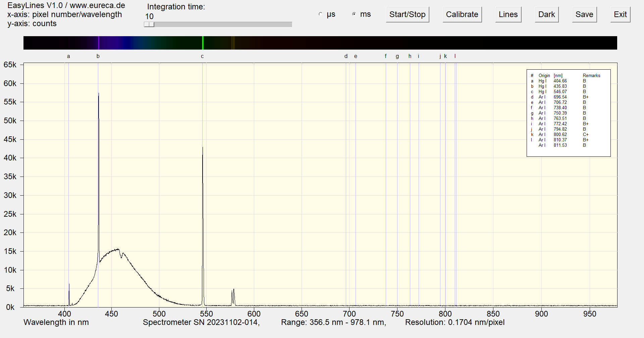
Task: Open the Calibrate function
Action: (462, 15)
